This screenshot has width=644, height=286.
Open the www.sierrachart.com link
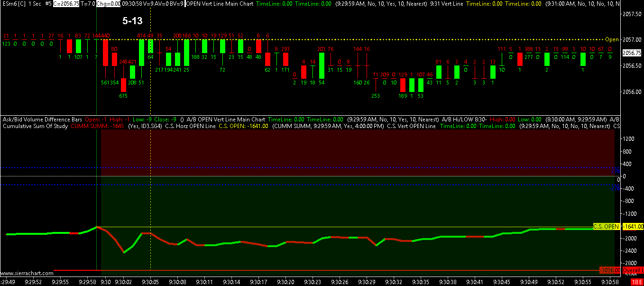(x=27, y=273)
